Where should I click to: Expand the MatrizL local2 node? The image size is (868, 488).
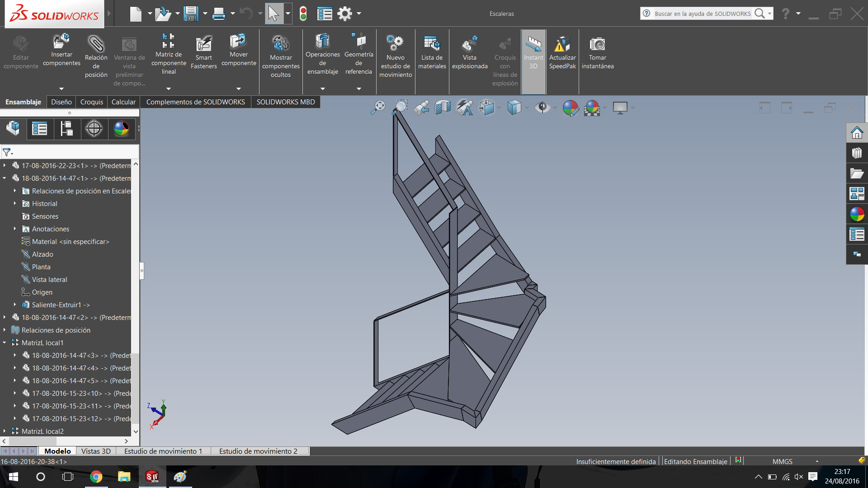(x=5, y=431)
